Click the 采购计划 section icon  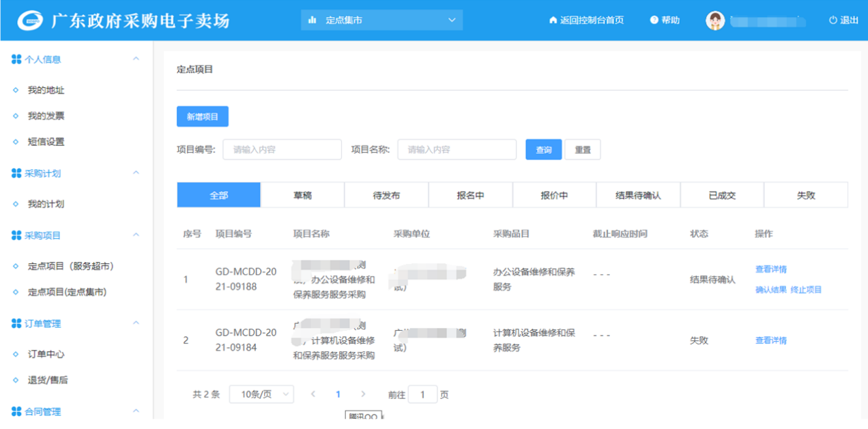[x=16, y=173]
